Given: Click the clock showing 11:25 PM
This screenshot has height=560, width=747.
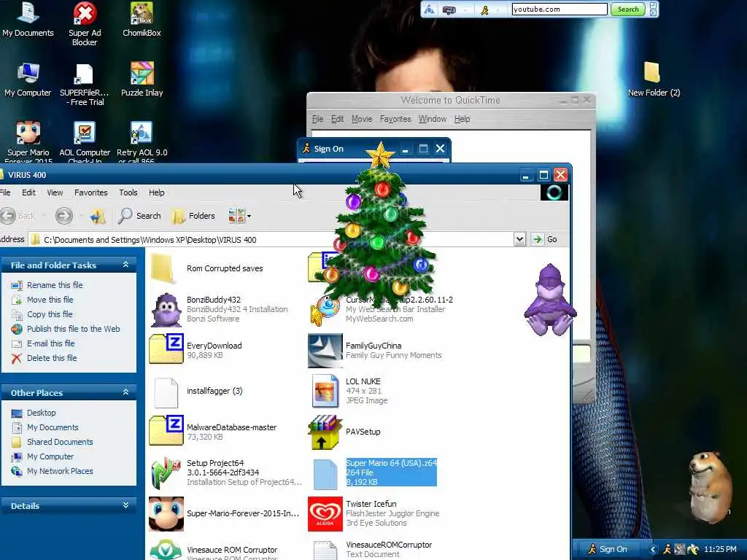Looking at the screenshot, I should (720, 549).
